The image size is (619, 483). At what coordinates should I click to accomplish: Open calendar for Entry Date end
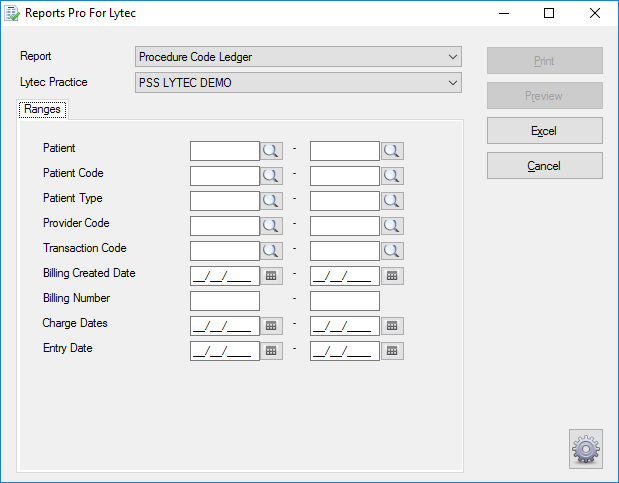pyautogui.click(x=392, y=351)
